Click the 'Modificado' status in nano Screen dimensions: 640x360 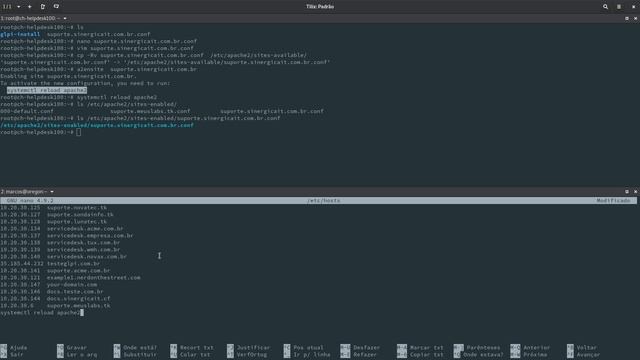pyautogui.click(x=613, y=201)
